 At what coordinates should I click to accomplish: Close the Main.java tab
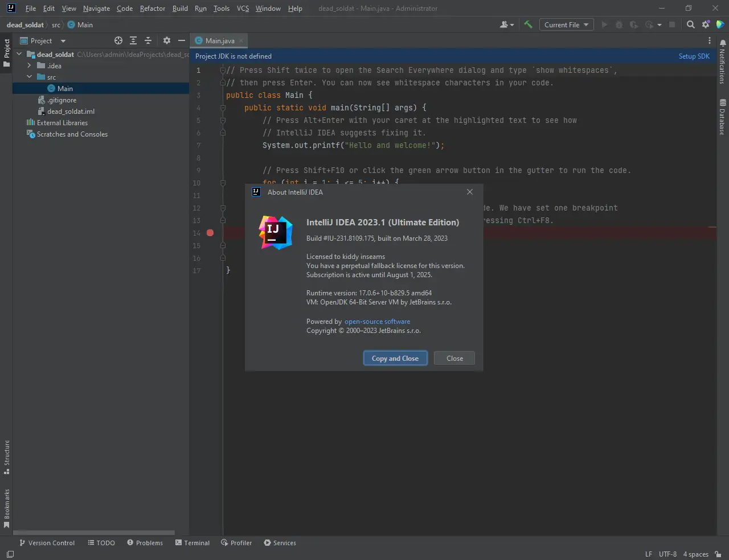(241, 40)
